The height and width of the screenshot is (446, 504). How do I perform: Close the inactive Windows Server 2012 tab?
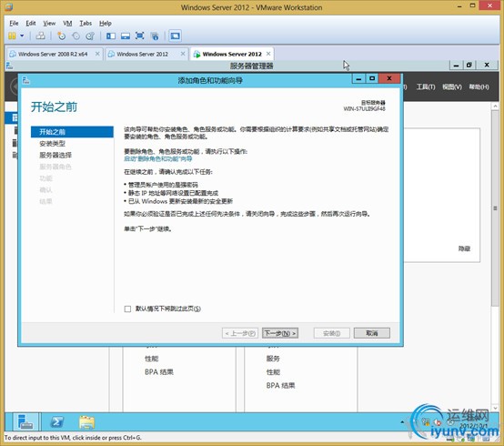click(183, 54)
